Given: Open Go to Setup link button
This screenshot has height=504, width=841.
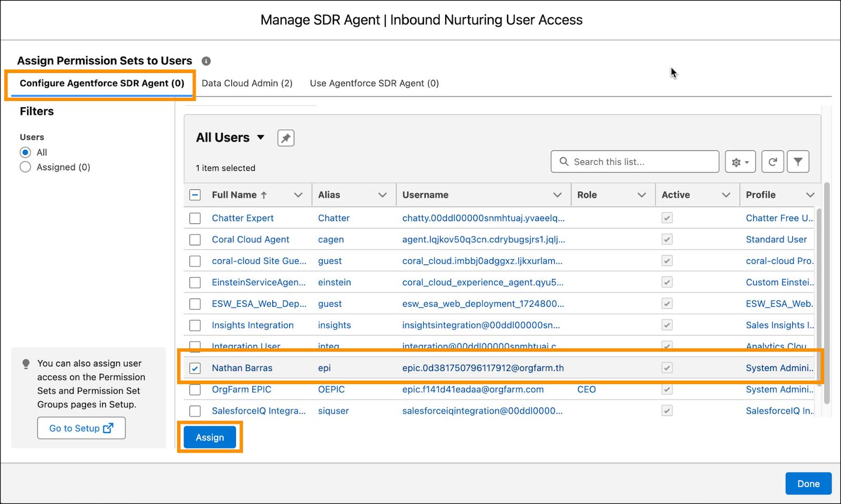Looking at the screenshot, I should click(81, 428).
